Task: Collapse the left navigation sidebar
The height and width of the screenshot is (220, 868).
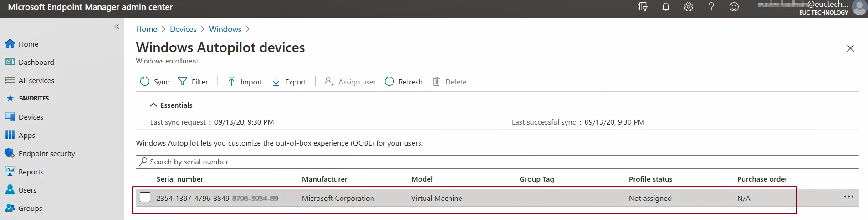Action: pos(117,26)
